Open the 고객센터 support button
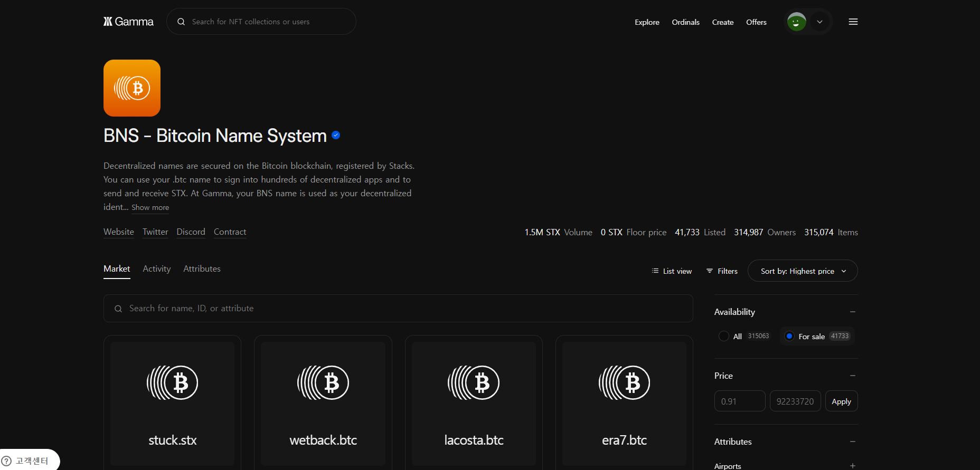The height and width of the screenshot is (470, 980). (30, 461)
